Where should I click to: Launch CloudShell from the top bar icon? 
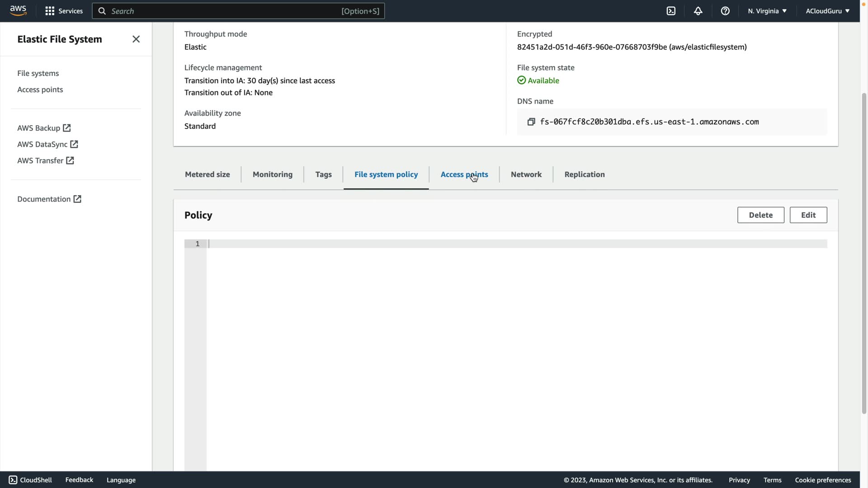coord(671,11)
